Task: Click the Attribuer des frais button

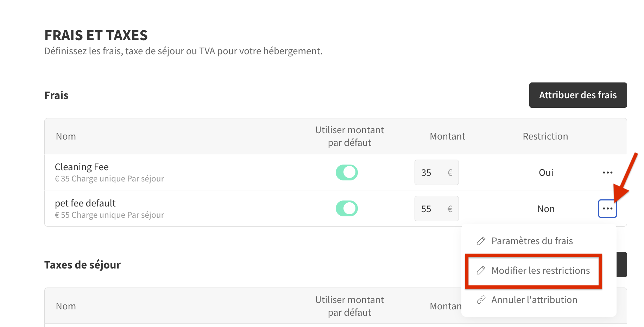Action: click(578, 95)
